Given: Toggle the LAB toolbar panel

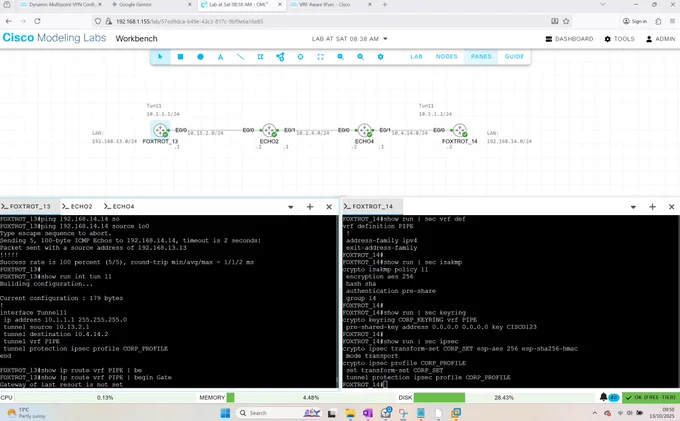Looking at the screenshot, I should 416,56.
